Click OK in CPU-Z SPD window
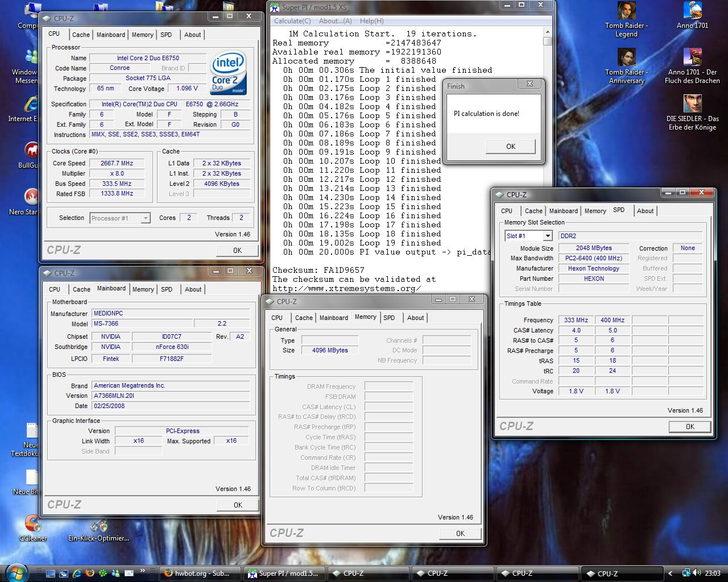The width and height of the screenshot is (728, 582). pyautogui.click(x=690, y=427)
